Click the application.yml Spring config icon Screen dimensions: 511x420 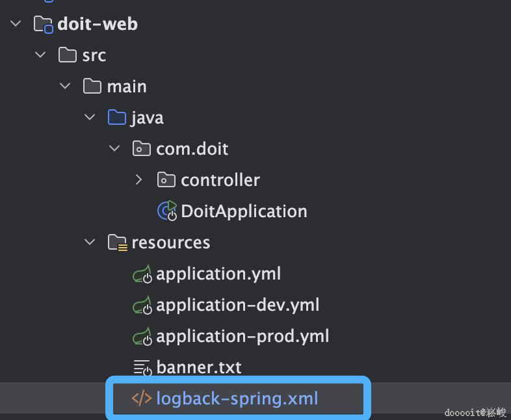[142, 274]
